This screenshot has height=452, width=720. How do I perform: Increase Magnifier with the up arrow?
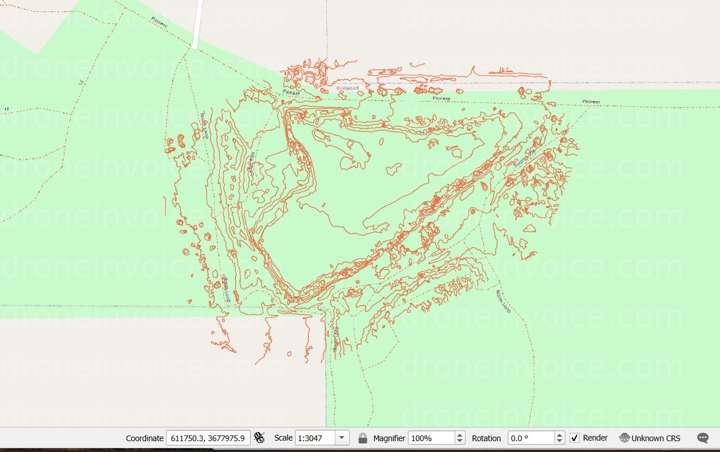click(x=460, y=435)
